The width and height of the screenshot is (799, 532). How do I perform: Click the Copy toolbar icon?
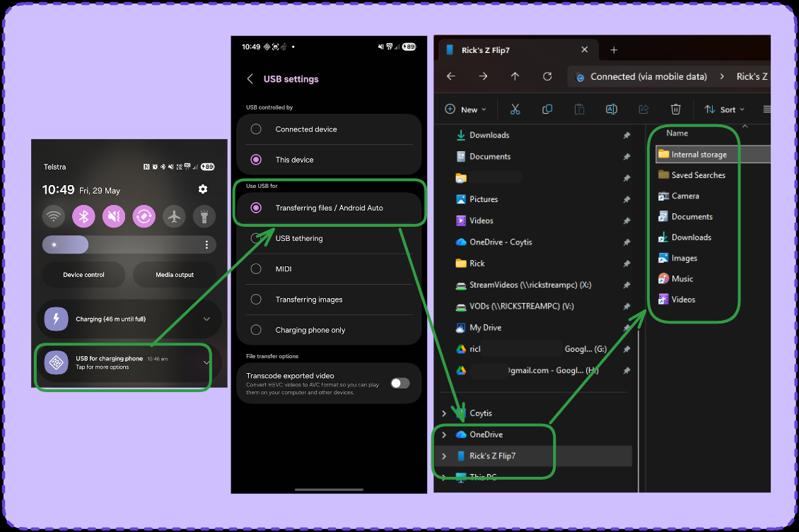tap(547, 110)
